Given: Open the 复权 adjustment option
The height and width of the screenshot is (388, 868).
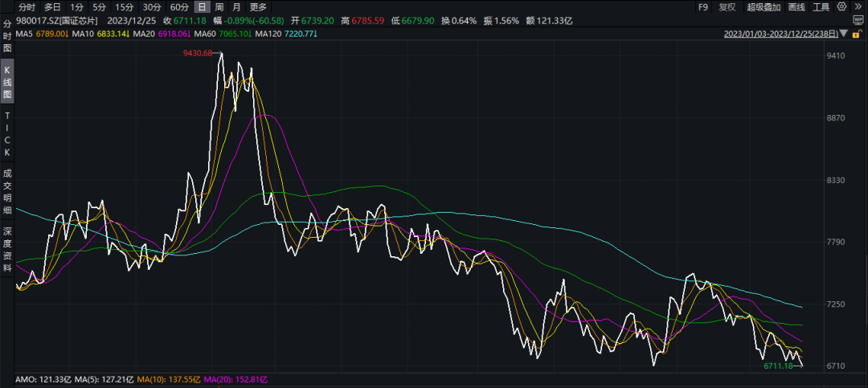Looking at the screenshot, I should [727, 7].
